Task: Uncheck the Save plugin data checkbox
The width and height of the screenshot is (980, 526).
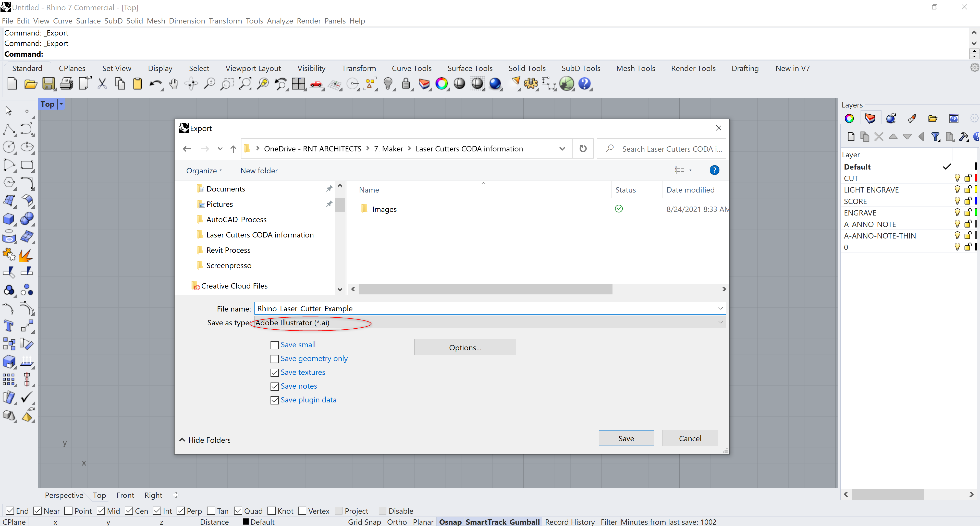Action: (274, 400)
